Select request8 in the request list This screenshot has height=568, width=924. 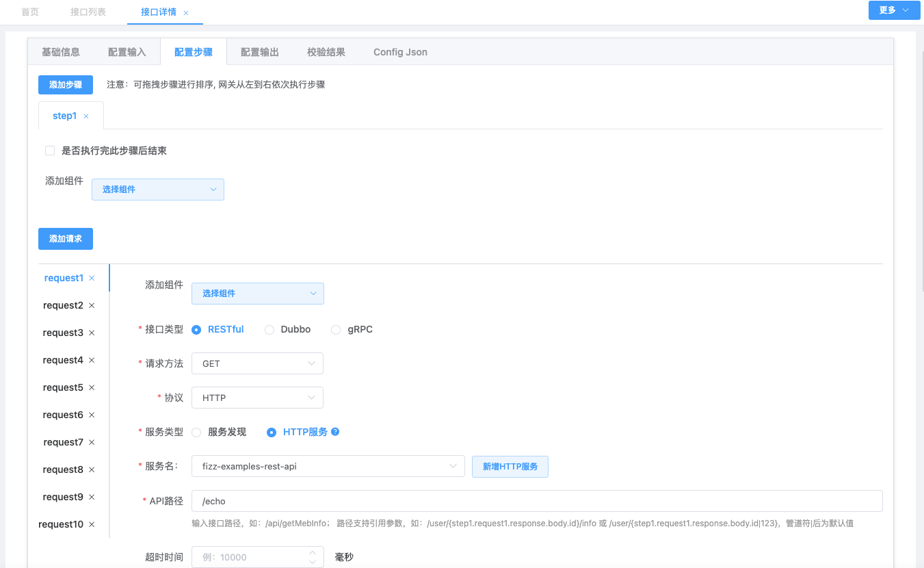click(x=63, y=470)
